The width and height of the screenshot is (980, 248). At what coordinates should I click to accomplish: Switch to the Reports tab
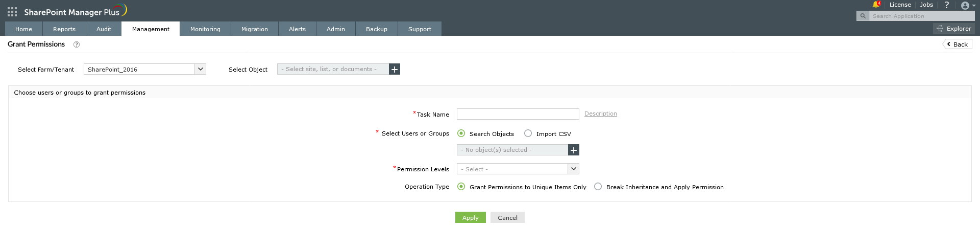(64, 29)
